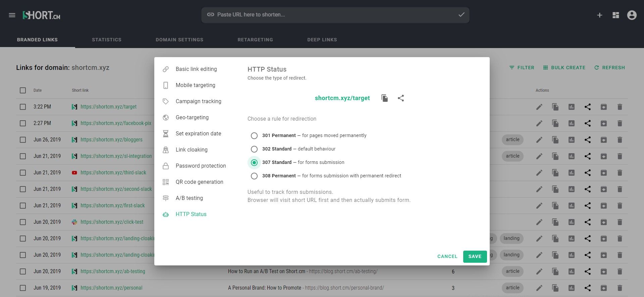Image resolution: width=644 pixels, height=297 pixels.
Task: Share the click-test row link
Action: pos(588,222)
